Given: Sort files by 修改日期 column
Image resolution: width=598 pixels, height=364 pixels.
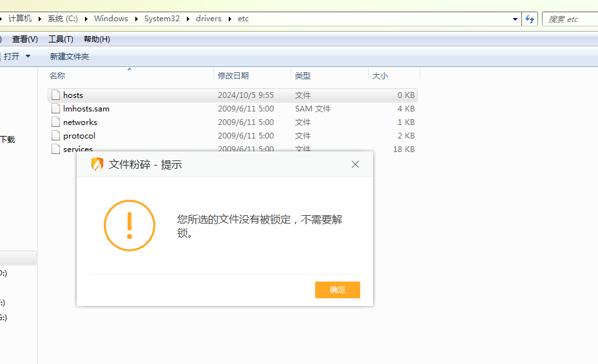Looking at the screenshot, I should (x=233, y=76).
